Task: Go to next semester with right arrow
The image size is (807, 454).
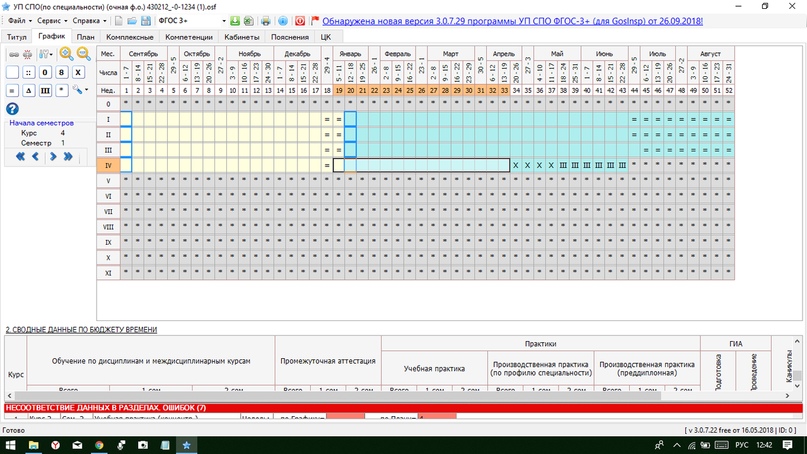Action: coord(52,156)
